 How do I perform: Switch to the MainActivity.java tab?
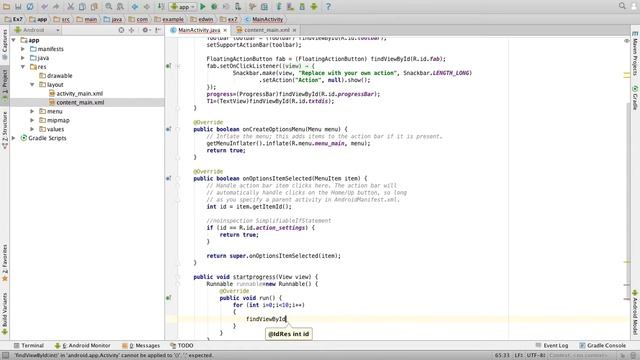click(x=198, y=30)
